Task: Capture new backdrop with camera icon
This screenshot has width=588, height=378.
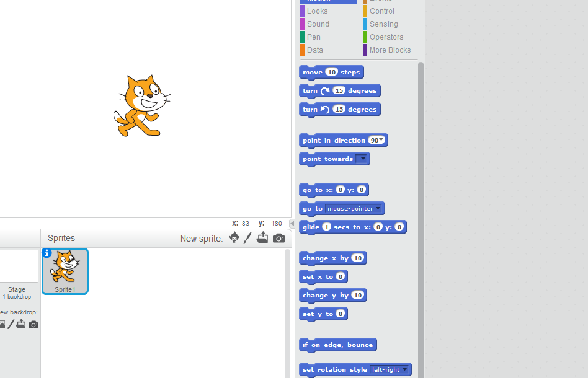Action: click(33, 325)
